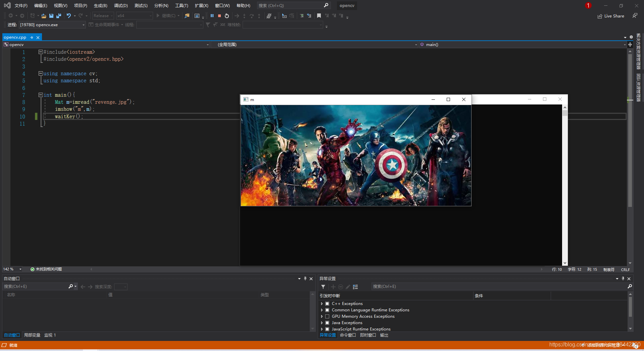
Task: Open the editor tab settings gear
Action: 631,37
